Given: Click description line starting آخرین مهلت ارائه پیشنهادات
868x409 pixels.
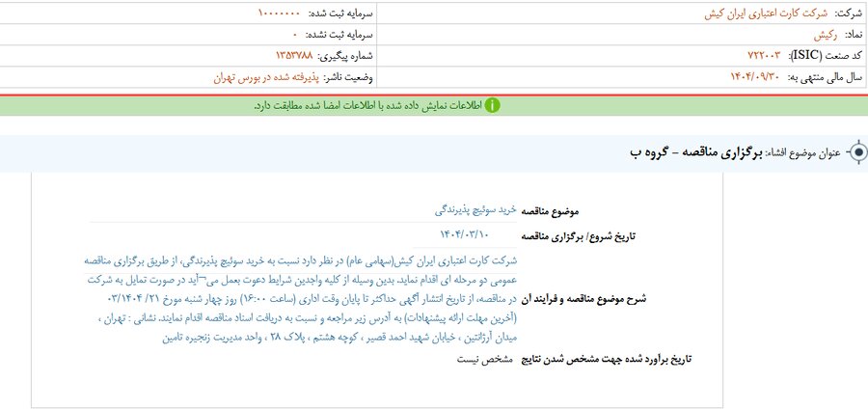Looking at the screenshot, I should point(307,318).
